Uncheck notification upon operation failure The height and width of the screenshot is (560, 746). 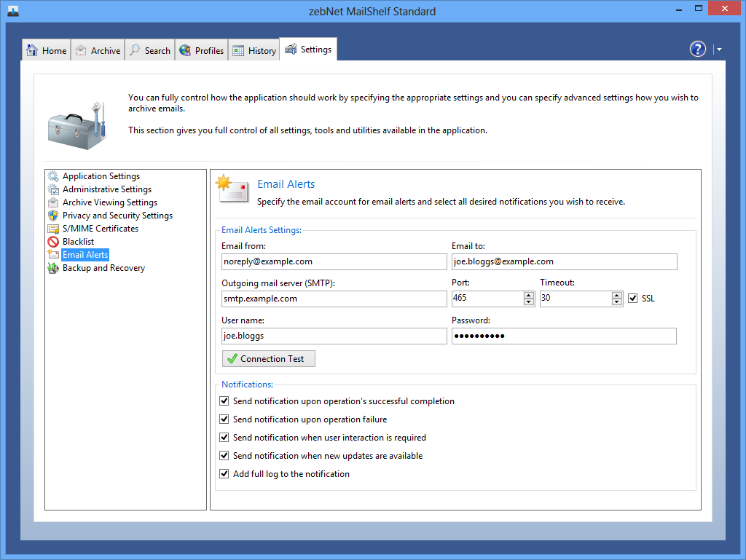point(224,419)
